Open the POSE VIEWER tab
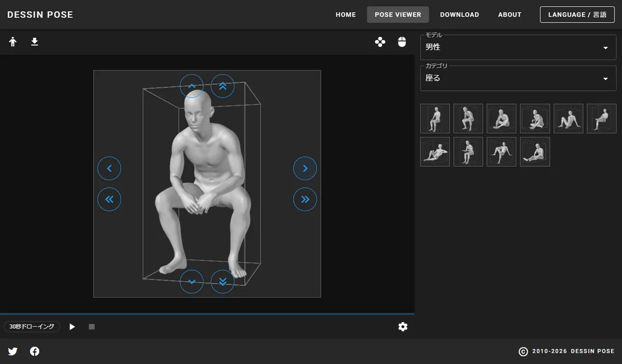This screenshot has width=622, height=364. 398,14
